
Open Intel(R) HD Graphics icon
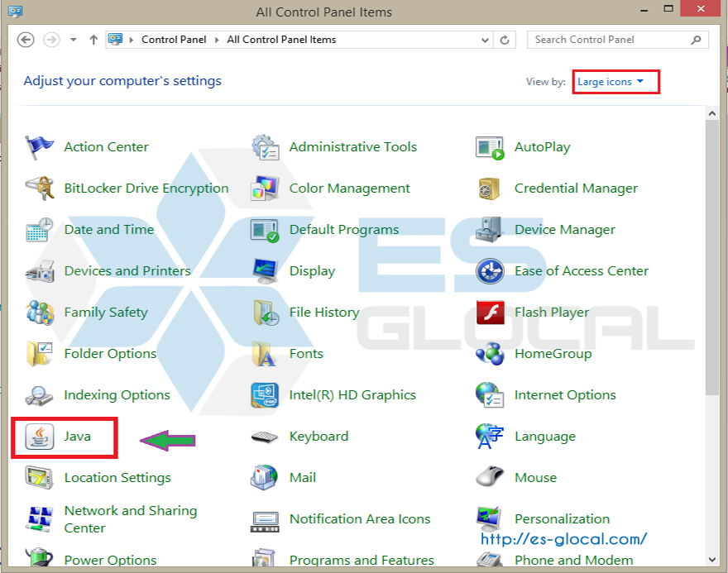pyautogui.click(x=265, y=395)
